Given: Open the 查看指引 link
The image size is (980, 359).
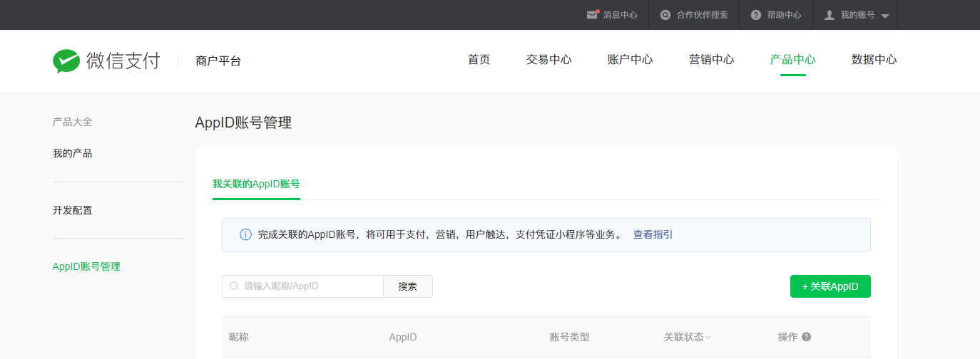Looking at the screenshot, I should click(x=653, y=234).
